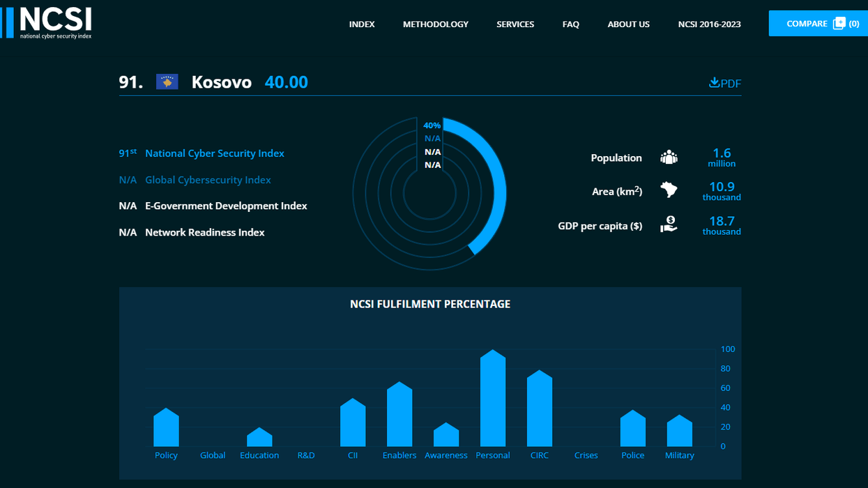Screen dimensions: 868x488
Task: Click the Area map icon
Action: point(669,190)
